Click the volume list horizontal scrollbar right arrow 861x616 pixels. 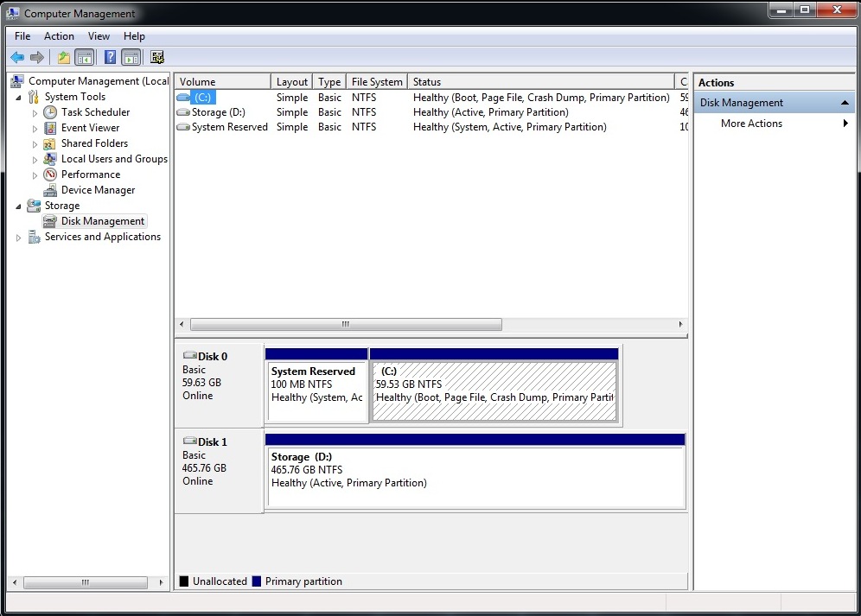pos(680,325)
